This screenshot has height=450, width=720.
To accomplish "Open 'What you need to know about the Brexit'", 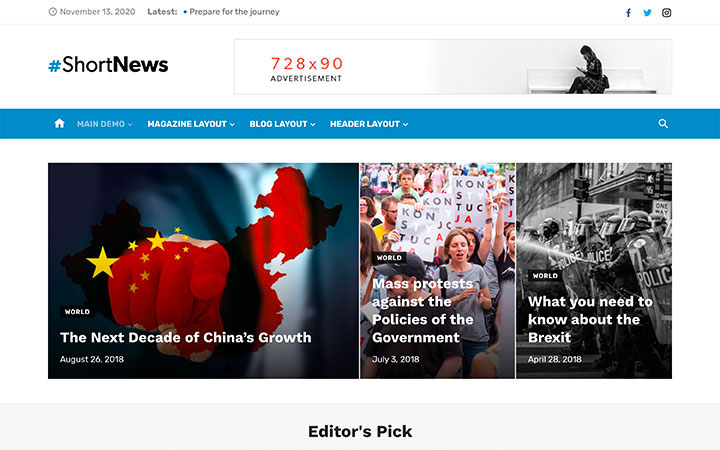I will pyautogui.click(x=590, y=320).
